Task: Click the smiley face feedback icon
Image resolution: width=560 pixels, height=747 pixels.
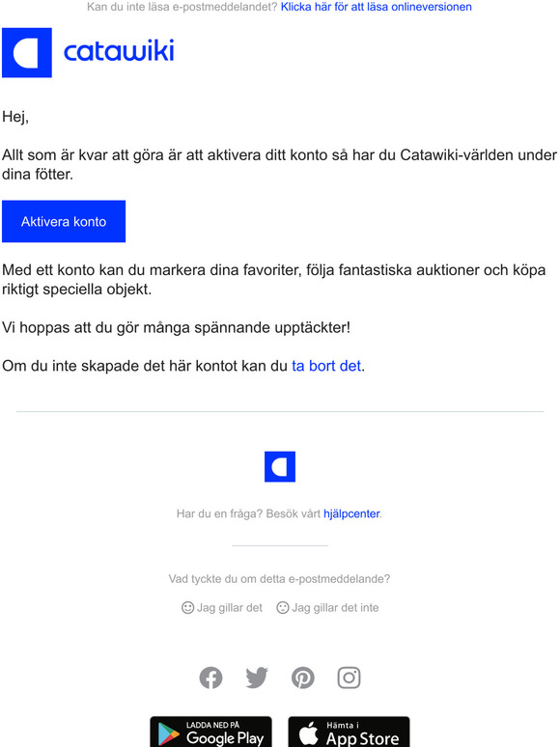Action: [x=187, y=607]
